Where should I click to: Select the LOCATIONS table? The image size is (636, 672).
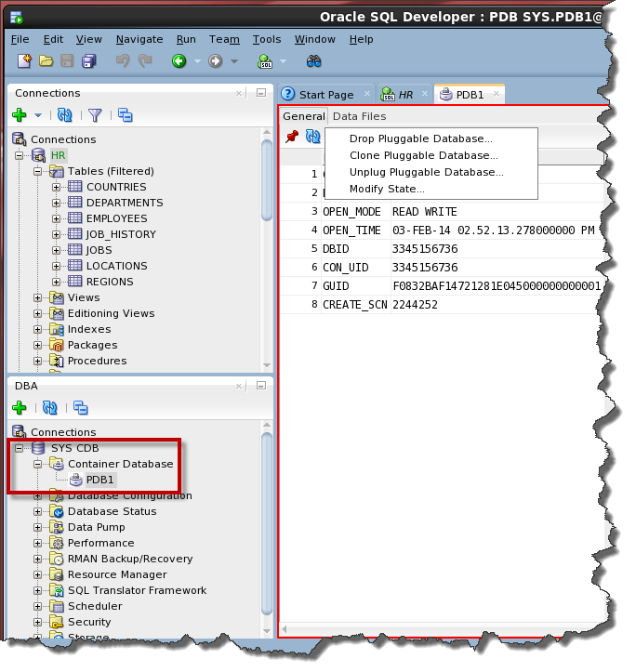116,266
